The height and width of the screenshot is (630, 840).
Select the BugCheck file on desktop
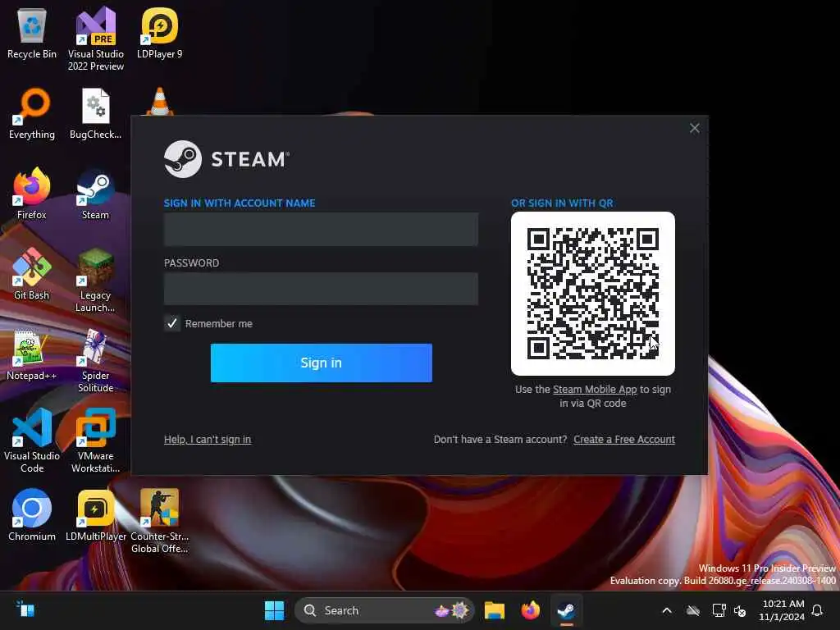[95, 113]
